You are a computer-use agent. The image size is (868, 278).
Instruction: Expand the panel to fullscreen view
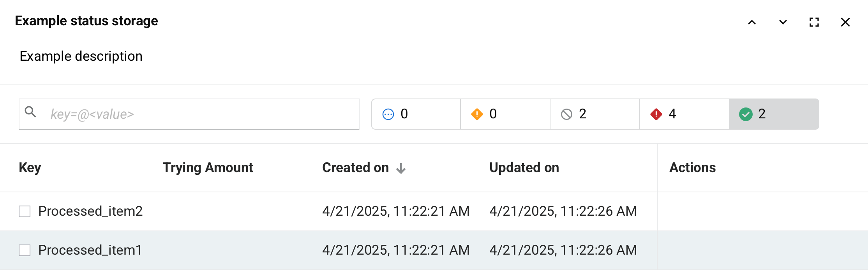(814, 22)
